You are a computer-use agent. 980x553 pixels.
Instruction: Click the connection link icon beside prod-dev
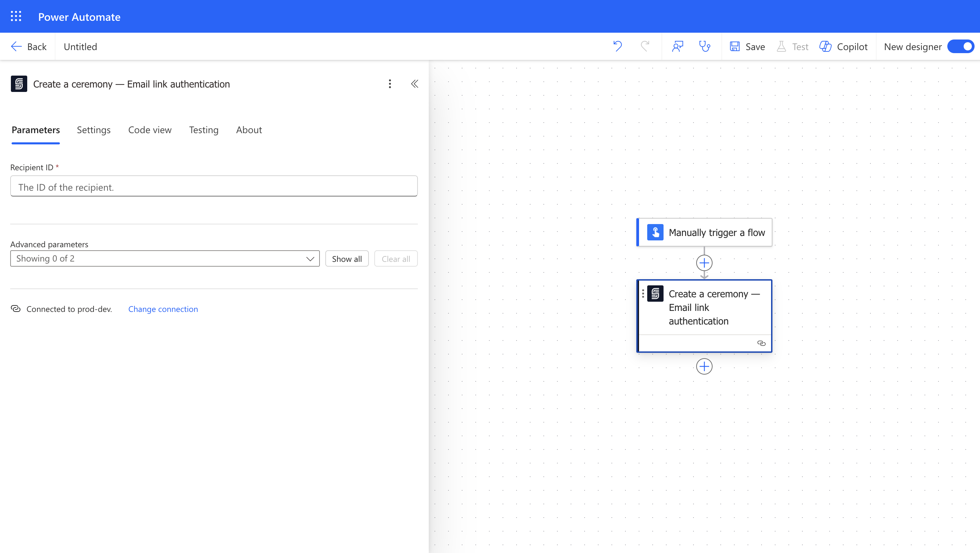16,309
